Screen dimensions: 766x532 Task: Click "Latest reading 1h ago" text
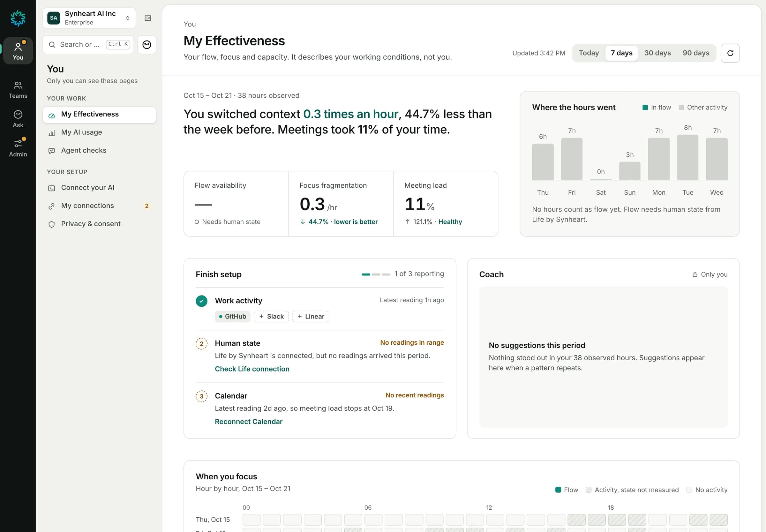412,300
